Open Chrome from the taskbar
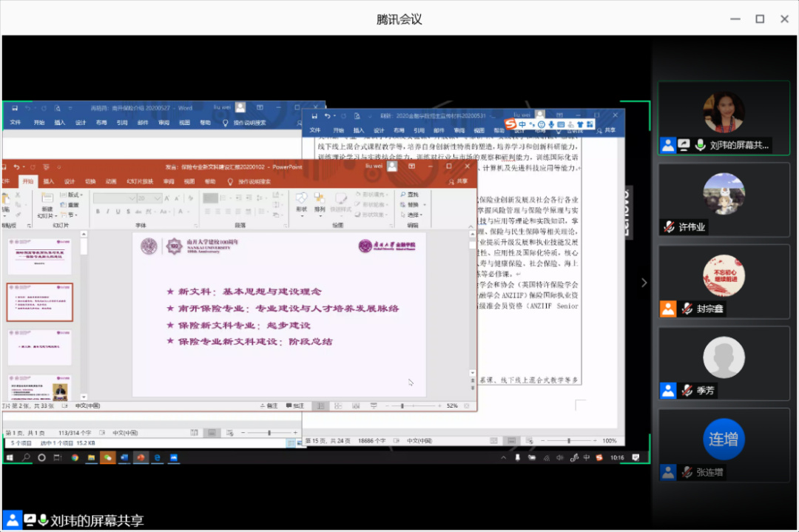Viewport: 799px width, 532px height. tap(75, 457)
